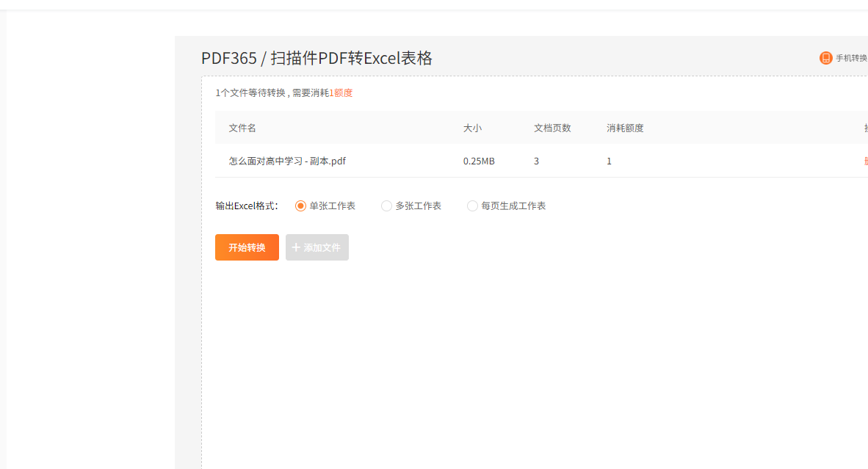868x469 pixels.
Task: Click the 消耗额度 column header
Action: point(625,128)
